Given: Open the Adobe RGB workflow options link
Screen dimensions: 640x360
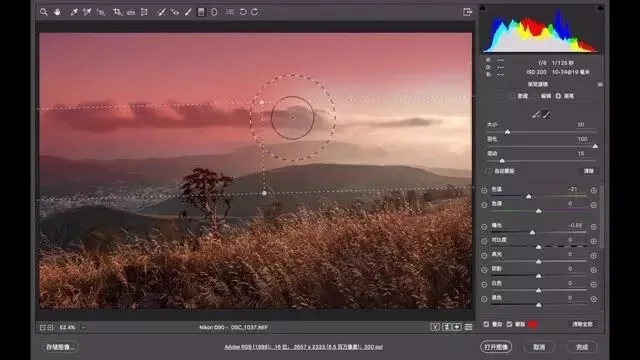Looking at the screenshot, I should tap(304, 347).
